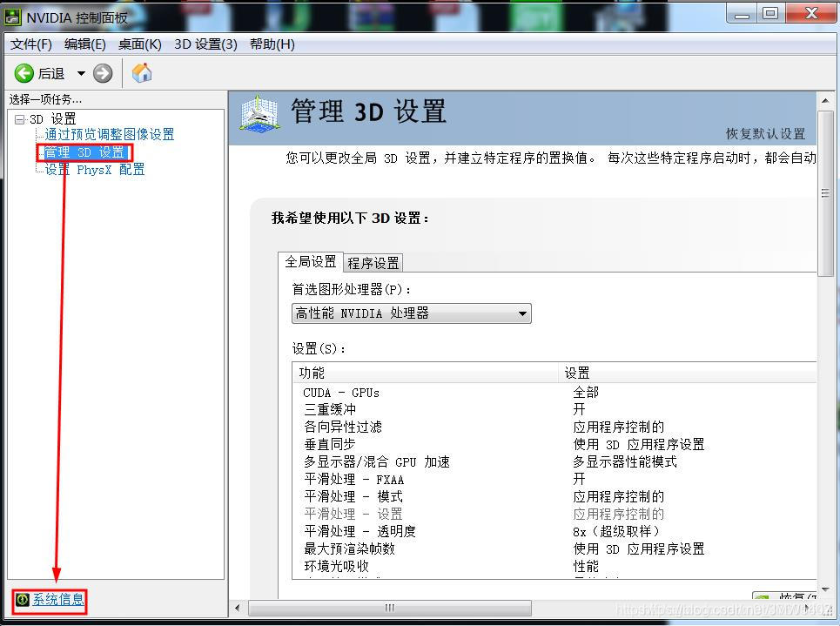Screen dimensions: 840x626
Task: Open the Home house icon
Action: pyautogui.click(x=142, y=73)
